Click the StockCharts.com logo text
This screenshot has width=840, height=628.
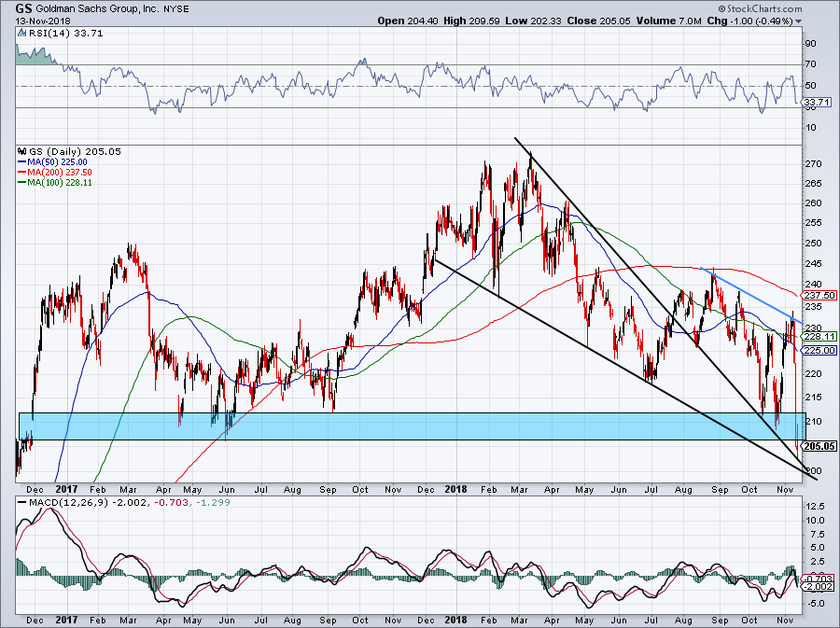click(x=760, y=8)
